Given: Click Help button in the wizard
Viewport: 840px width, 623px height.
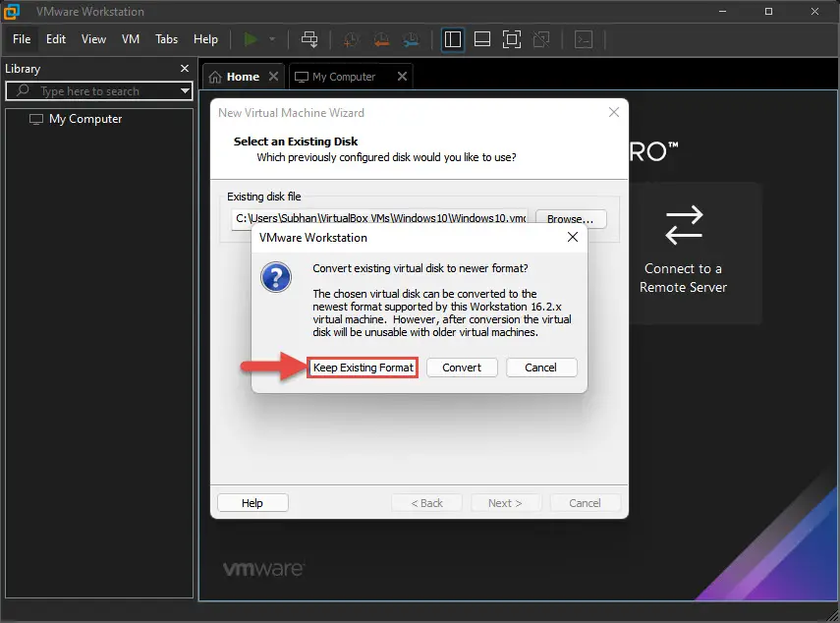Looking at the screenshot, I should (x=252, y=503).
